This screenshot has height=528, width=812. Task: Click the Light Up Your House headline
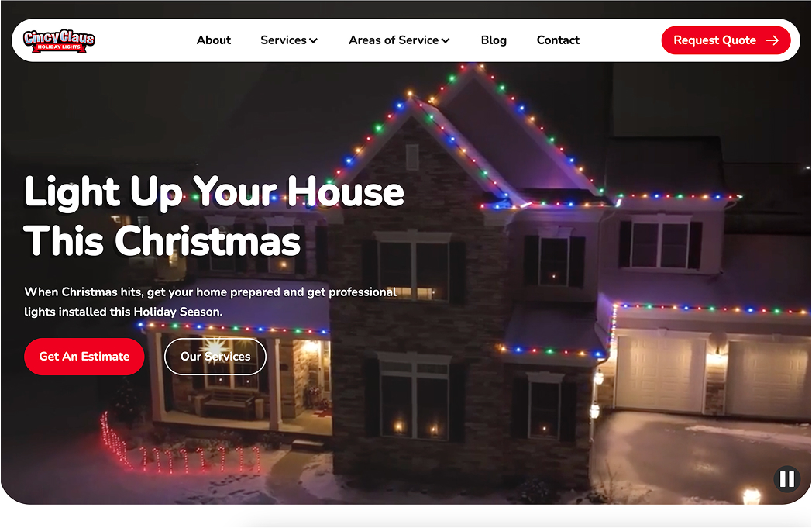click(214, 193)
